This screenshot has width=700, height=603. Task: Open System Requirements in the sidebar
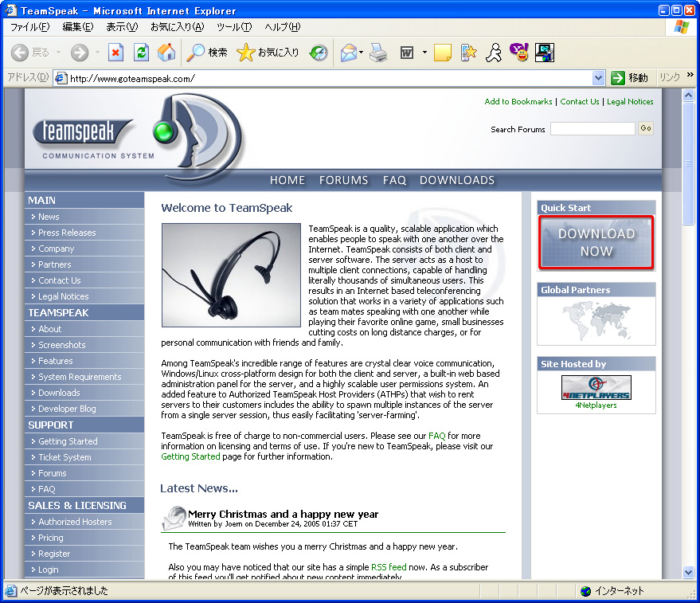tap(80, 377)
